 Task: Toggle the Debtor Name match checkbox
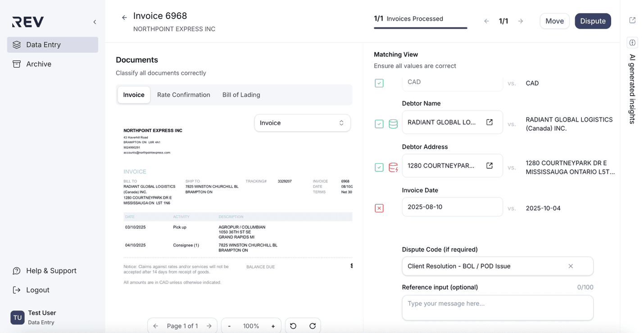tap(379, 124)
